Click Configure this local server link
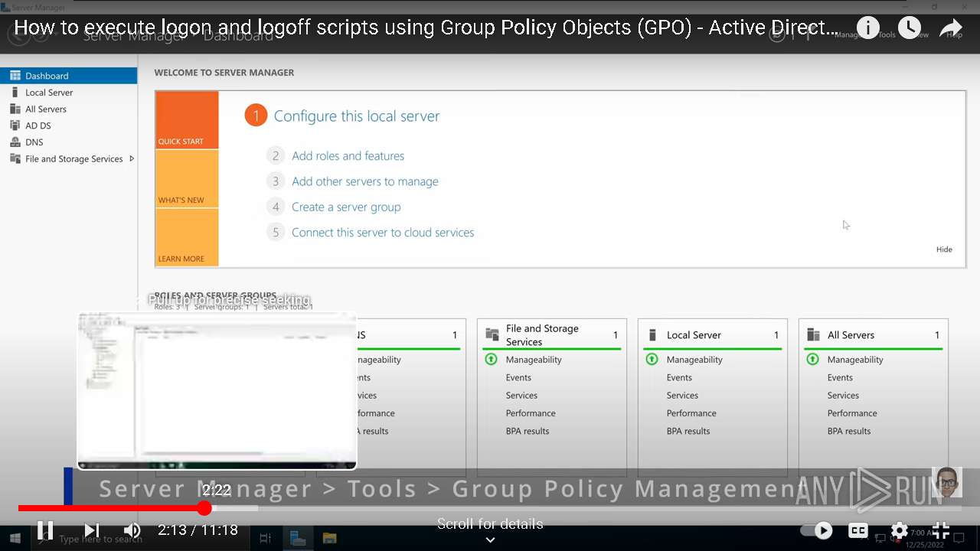Image resolution: width=980 pixels, height=551 pixels. (357, 116)
